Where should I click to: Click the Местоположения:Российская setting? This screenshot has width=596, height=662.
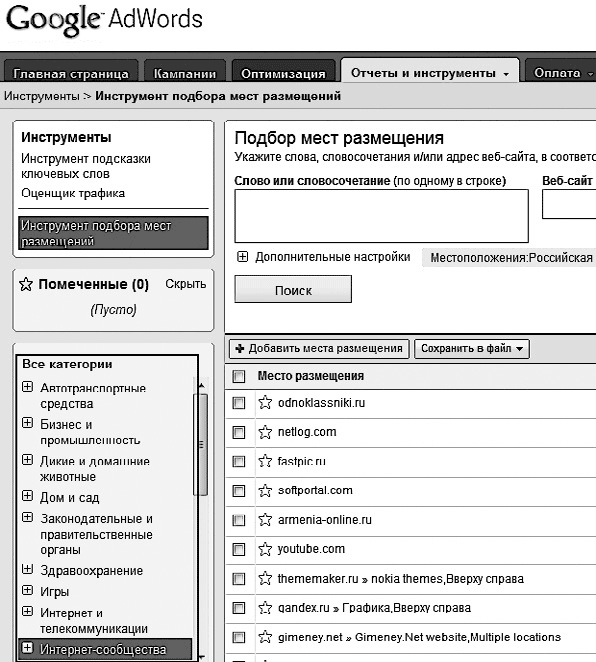pyautogui.click(x=509, y=258)
